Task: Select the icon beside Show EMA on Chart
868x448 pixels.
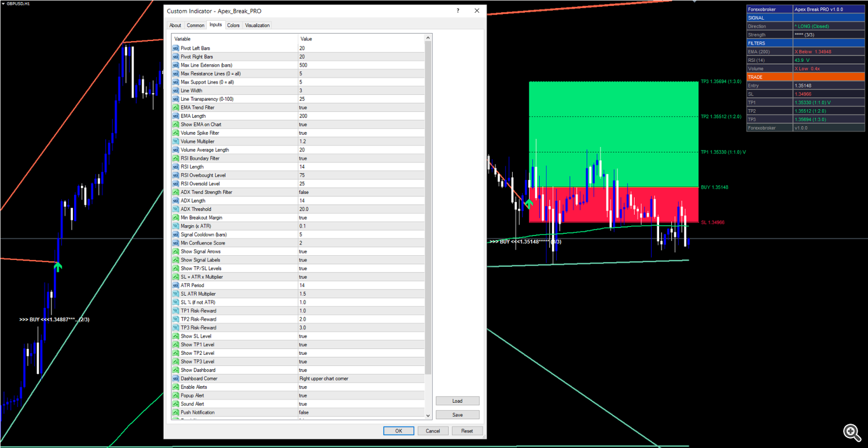Action: (176, 124)
